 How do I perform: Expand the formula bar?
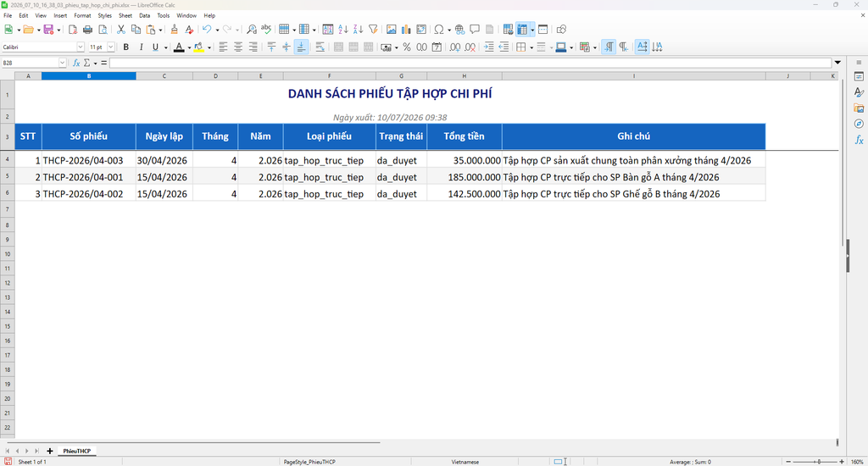[837, 63]
